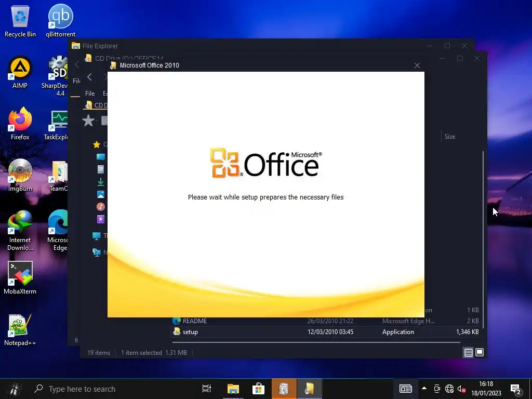Open Downloads icon in Explorer sidebar
This screenshot has width=532, height=399.
pyautogui.click(x=101, y=182)
